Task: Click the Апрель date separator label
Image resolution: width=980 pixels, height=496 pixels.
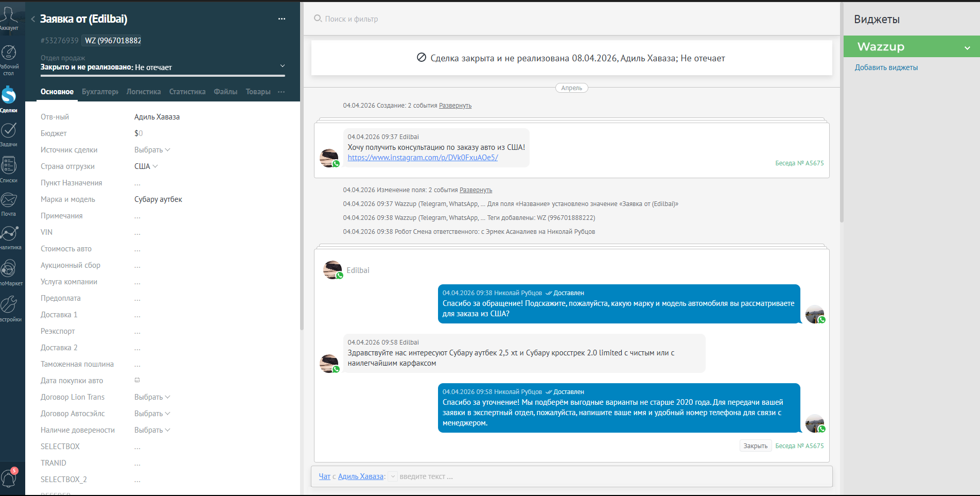Action: tap(571, 88)
